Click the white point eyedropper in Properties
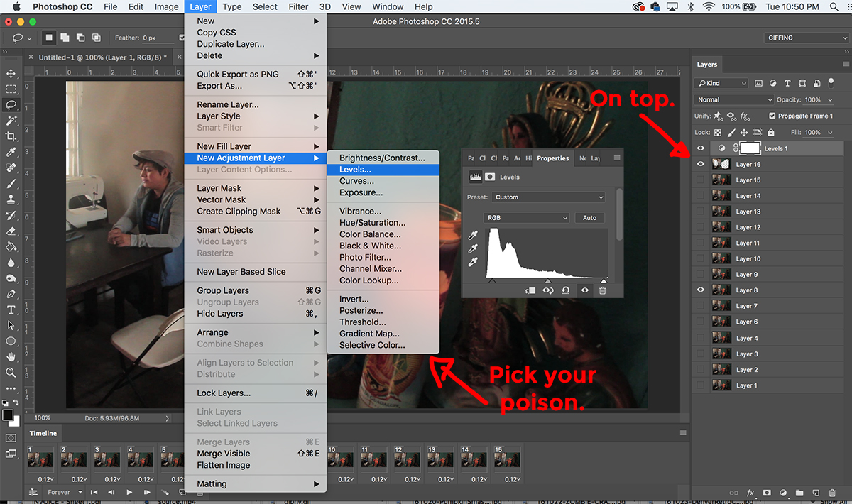This screenshot has height=504, width=852. click(x=473, y=262)
